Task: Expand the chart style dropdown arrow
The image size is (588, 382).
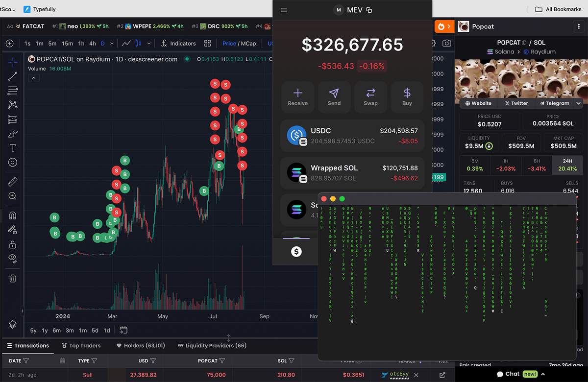Action: (x=148, y=44)
